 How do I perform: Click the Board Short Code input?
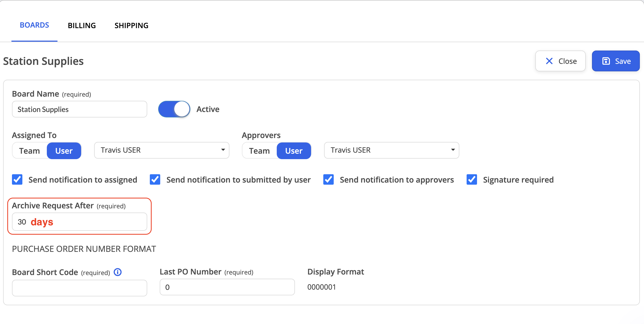pos(80,288)
